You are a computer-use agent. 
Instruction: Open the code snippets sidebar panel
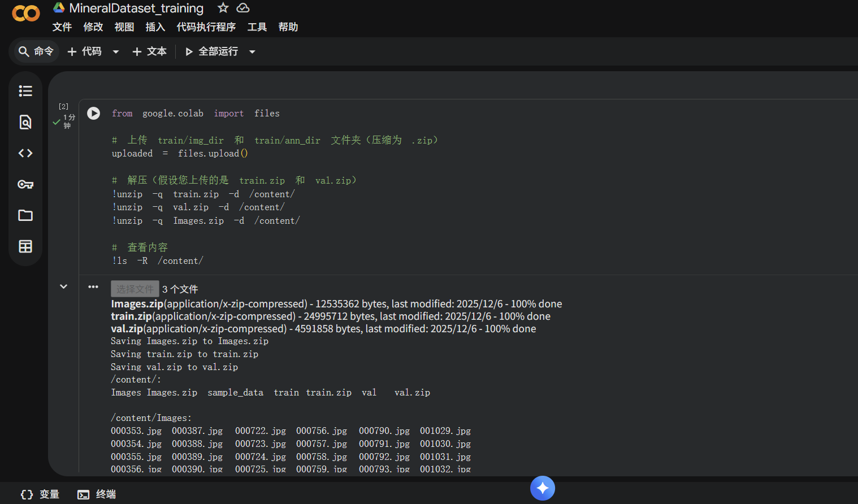[x=25, y=153]
